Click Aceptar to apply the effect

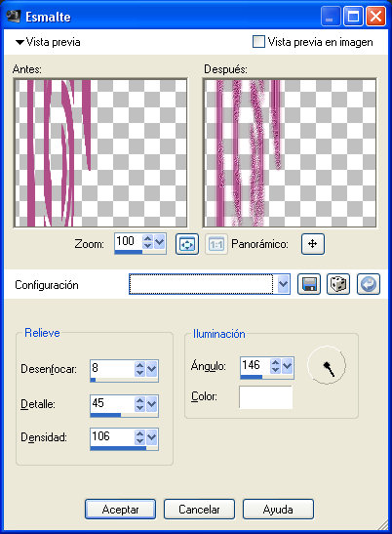click(121, 510)
